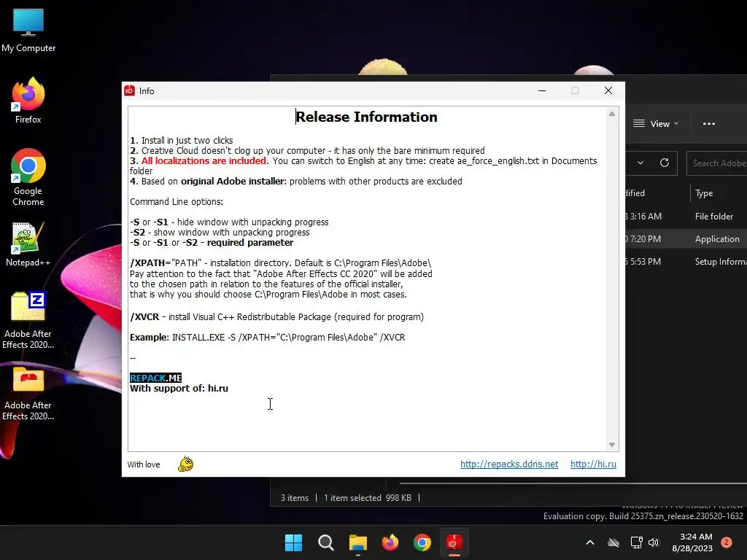
Task: Click the smiley emoticon next to With love
Action: [185, 464]
